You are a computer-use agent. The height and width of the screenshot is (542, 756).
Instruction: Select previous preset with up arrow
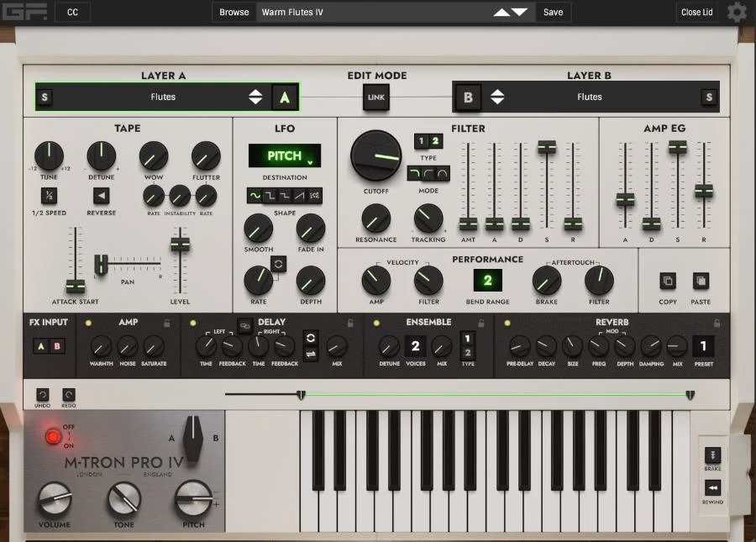tap(502, 12)
